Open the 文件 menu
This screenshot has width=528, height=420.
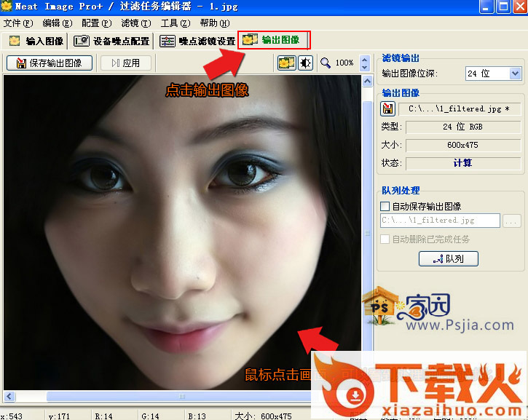coord(17,23)
